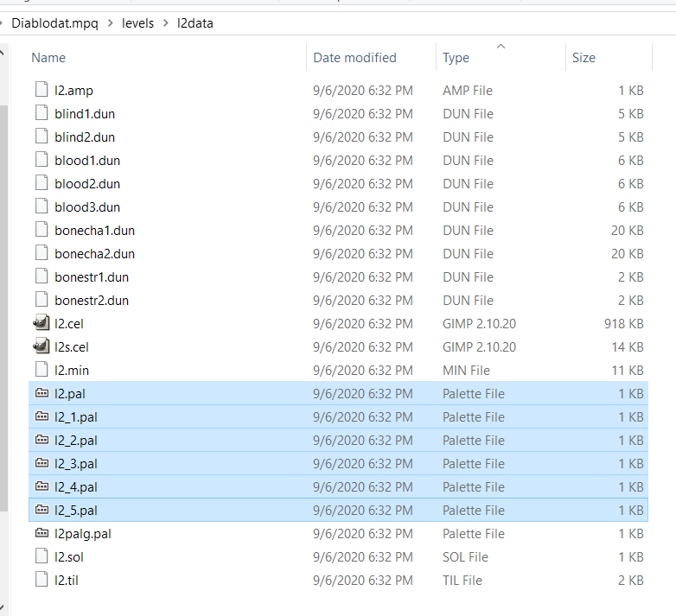Screen dimensions: 676x616
Task: Go to Diablodat.mpq in the breadcrumb
Action: coord(54,22)
